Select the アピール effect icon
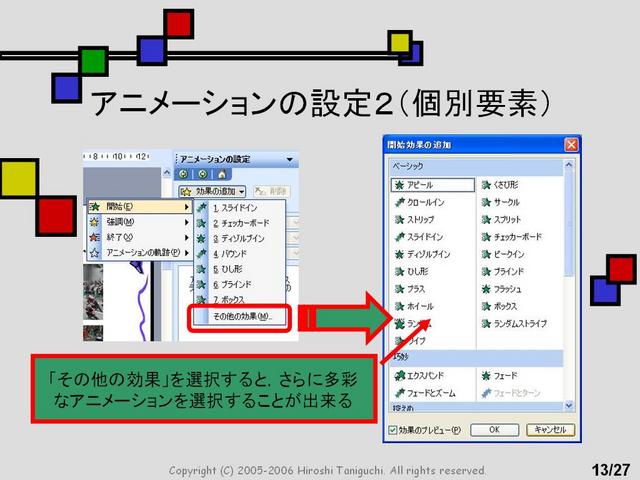Screen dimensions: 640x480 point(399,185)
